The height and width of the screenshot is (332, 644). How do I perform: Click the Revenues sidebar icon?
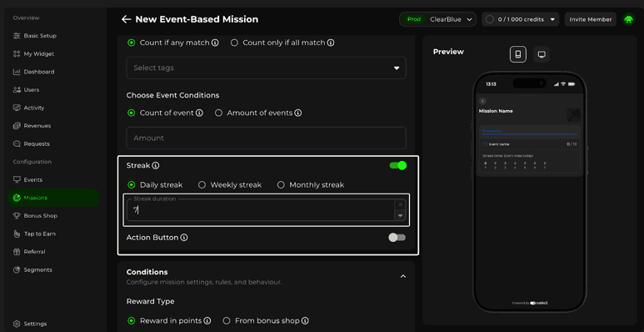pos(17,126)
